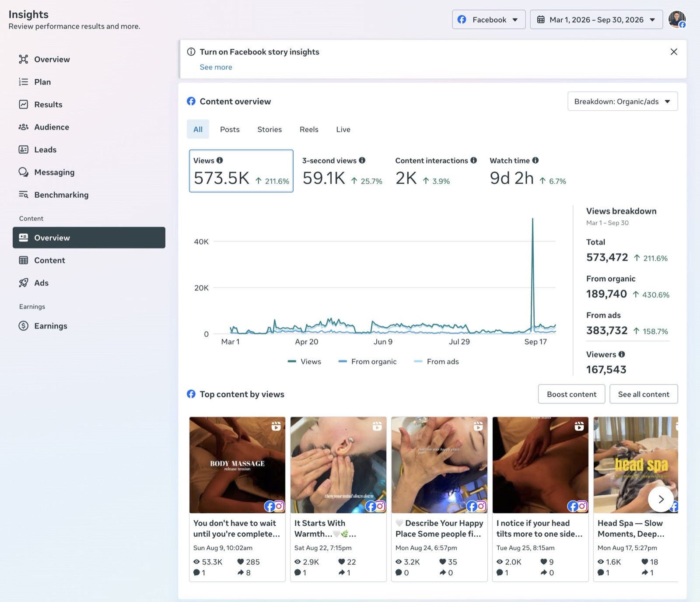This screenshot has width=700, height=602.
Task: Select the 3-second views metric card
Action: 342,171
